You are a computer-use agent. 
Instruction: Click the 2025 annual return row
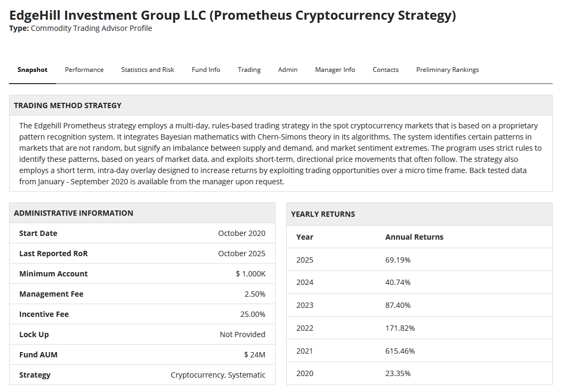[419, 260]
